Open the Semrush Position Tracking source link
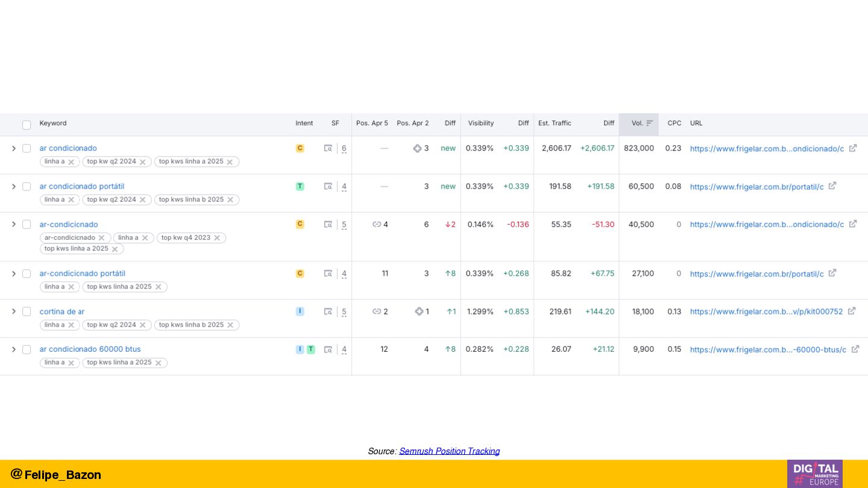Screen dimensions: 868x488 [x=449, y=451]
